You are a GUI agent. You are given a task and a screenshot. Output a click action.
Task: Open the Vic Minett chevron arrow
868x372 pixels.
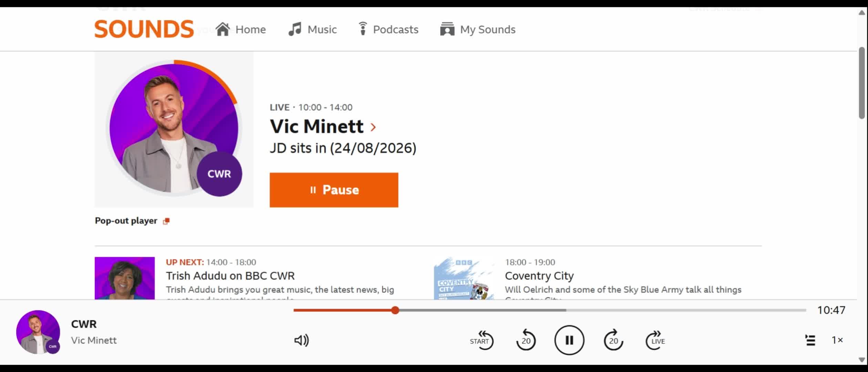(373, 127)
